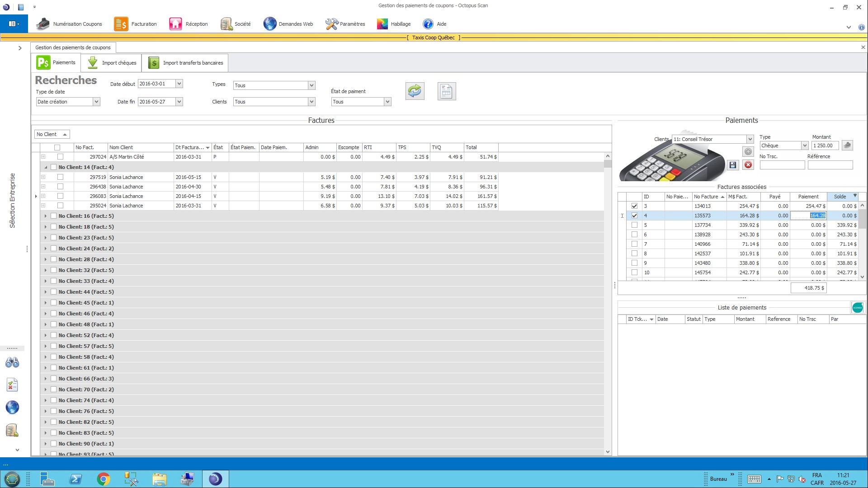Check associated invoice ID 5 checkbox
The width and height of the screenshot is (868, 488).
(x=634, y=225)
